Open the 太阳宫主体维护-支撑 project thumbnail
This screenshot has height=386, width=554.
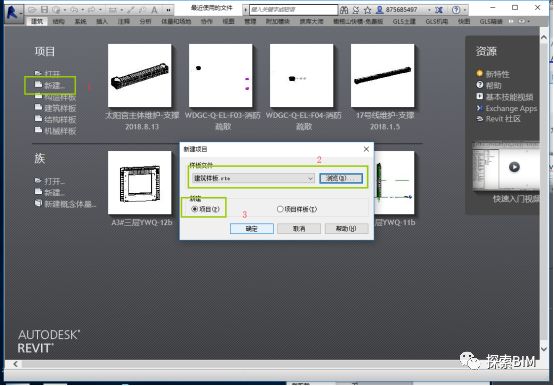tap(140, 76)
